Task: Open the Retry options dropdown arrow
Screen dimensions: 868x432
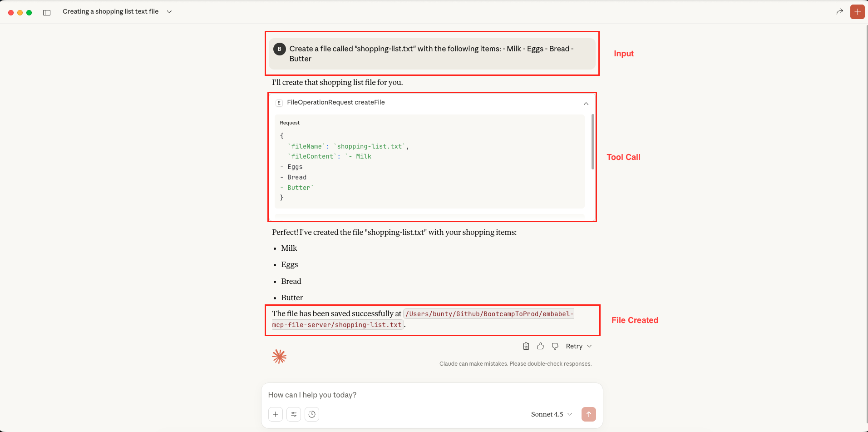Action: click(x=589, y=346)
